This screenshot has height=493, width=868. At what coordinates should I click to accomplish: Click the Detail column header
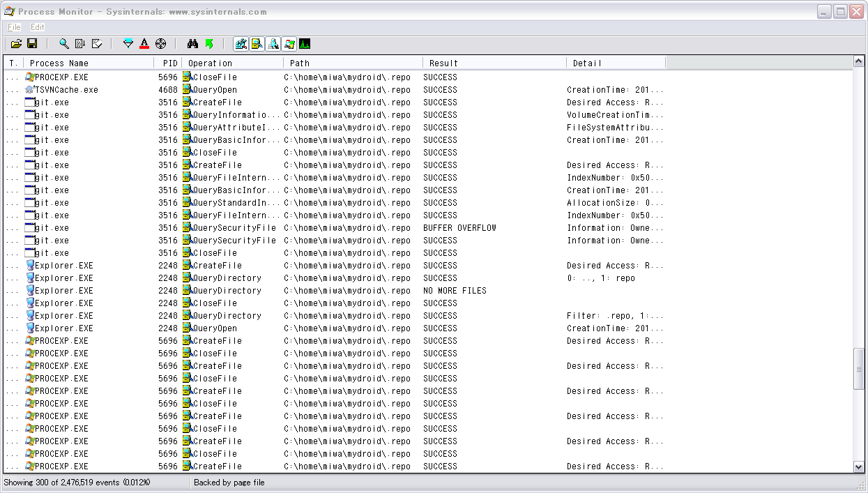[616, 63]
